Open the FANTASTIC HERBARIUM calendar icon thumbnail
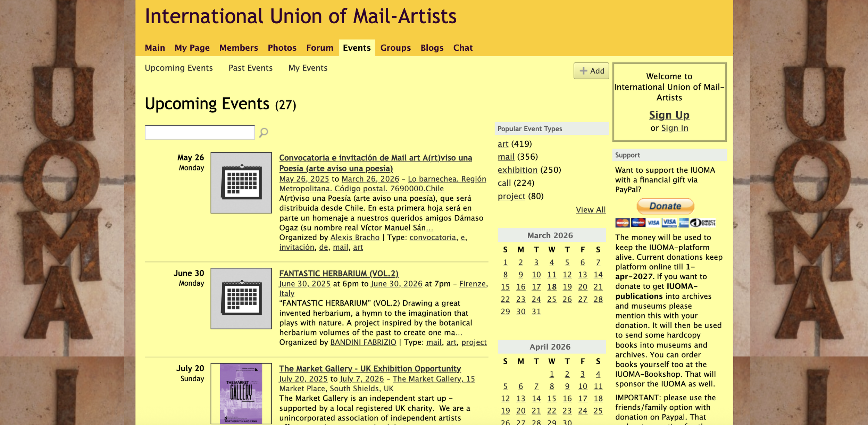The image size is (868, 425). click(241, 298)
